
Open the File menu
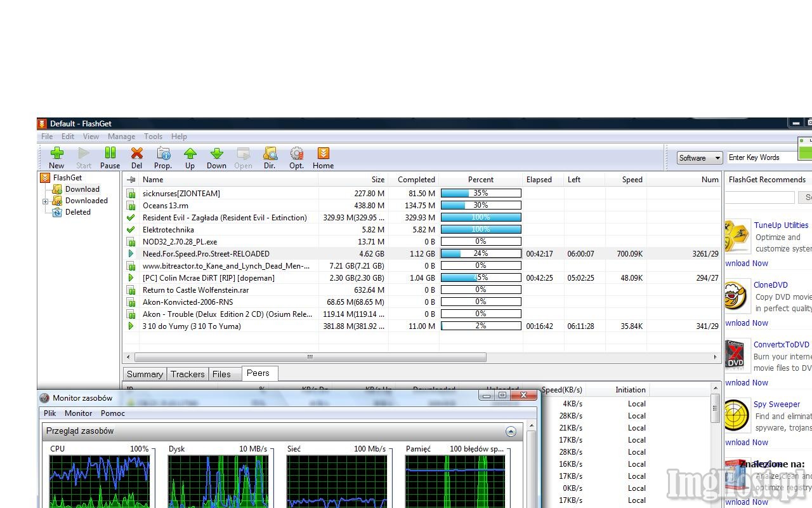(47, 137)
